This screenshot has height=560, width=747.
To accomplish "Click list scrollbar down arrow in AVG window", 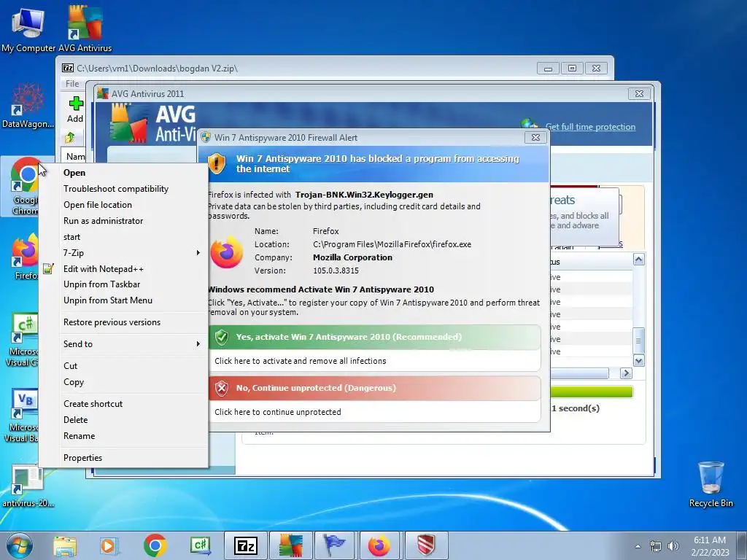I will pyautogui.click(x=638, y=360).
